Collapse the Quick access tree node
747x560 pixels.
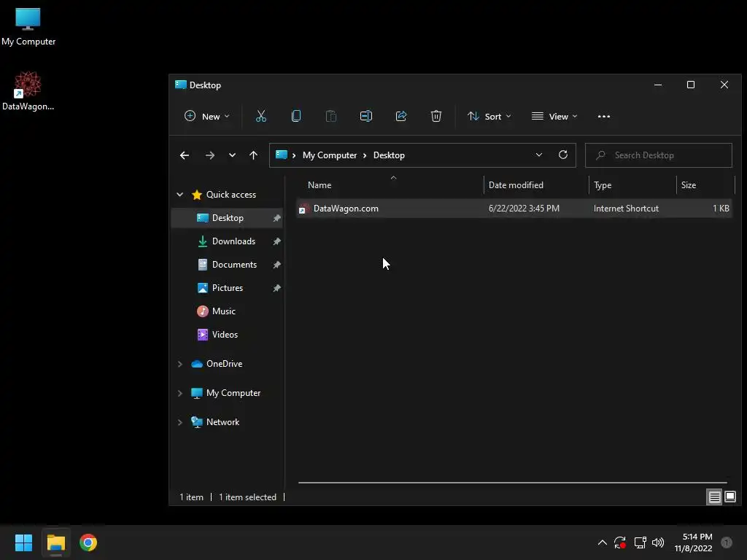click(x=180, y=195)
